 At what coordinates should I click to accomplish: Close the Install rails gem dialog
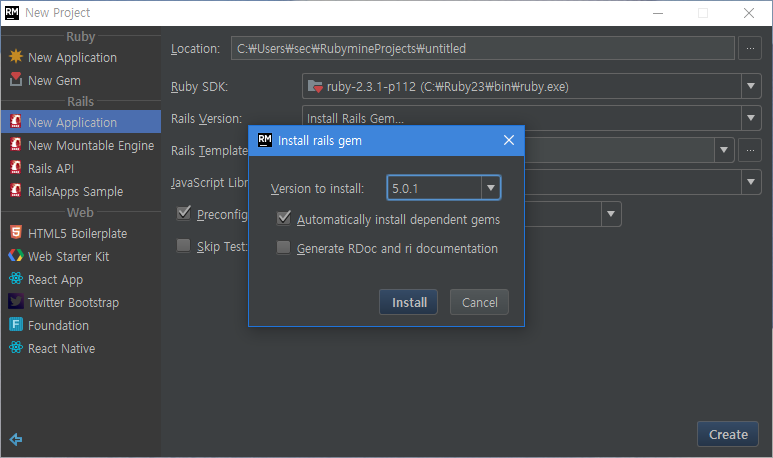(509, 140)
